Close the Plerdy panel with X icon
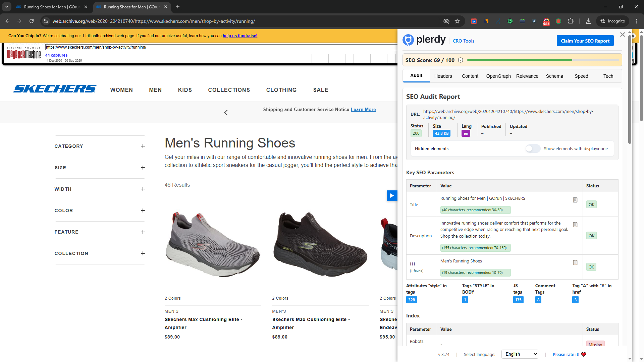Image resolution: width=644 pixels, height=362 pixels. click(623, 35)
